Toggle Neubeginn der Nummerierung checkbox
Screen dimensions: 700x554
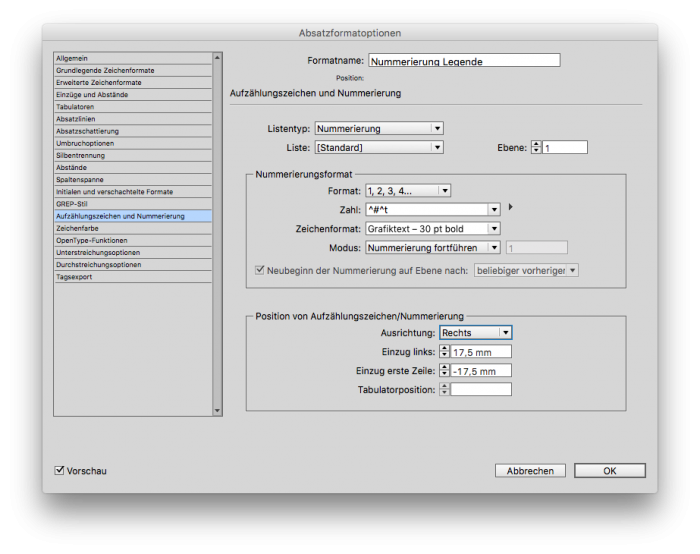[x=259, y=270]
